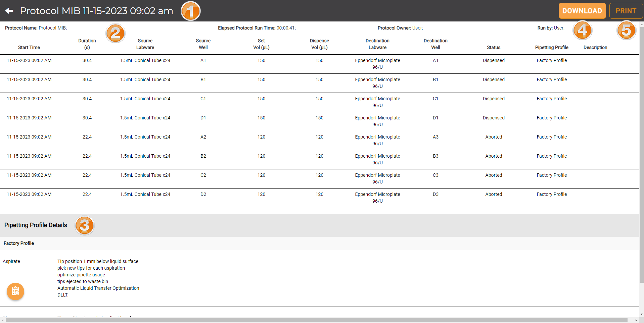This screenshot has height=323, width=644.
Task: Click the numbered marker 1 badge
Action: click(190, 11)
